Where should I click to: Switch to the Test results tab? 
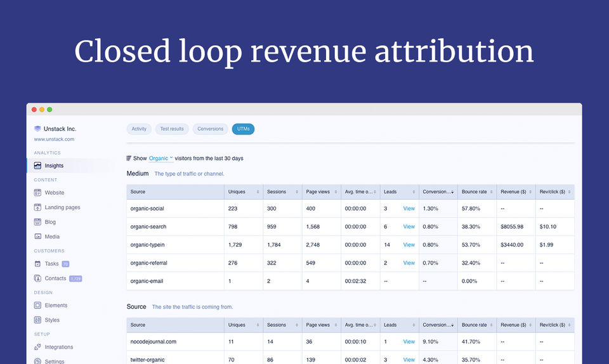(x=172, y=129)
